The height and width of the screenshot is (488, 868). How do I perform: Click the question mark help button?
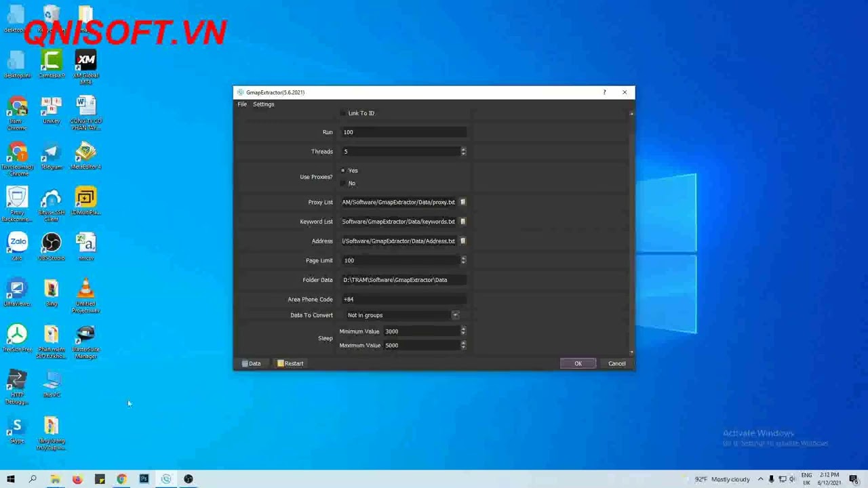pyautogui.click(x=604, y=92)
